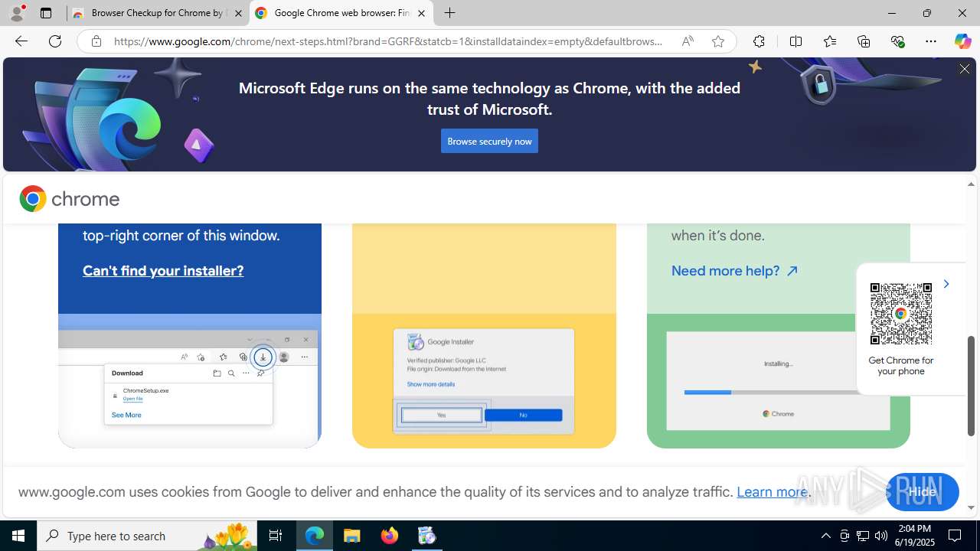Click scrollbar up arrow
Viewport: 980px width, 551px height.
click(971, 184)
